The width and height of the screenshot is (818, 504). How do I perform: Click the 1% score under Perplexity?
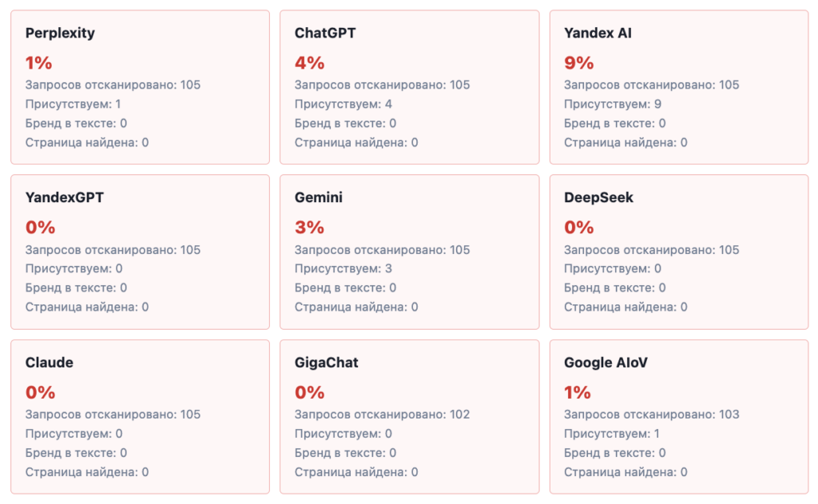[x=38, y=63]
